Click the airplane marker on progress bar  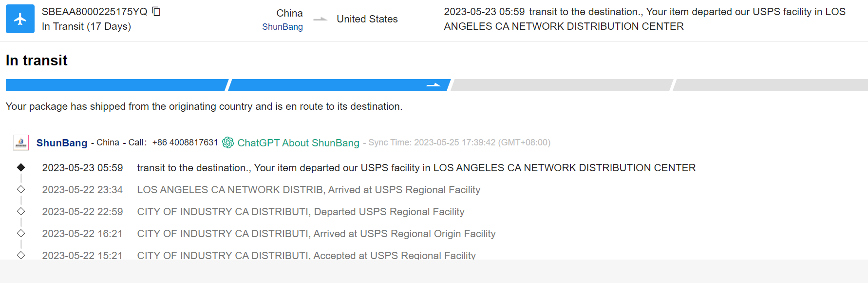point(433,85)
